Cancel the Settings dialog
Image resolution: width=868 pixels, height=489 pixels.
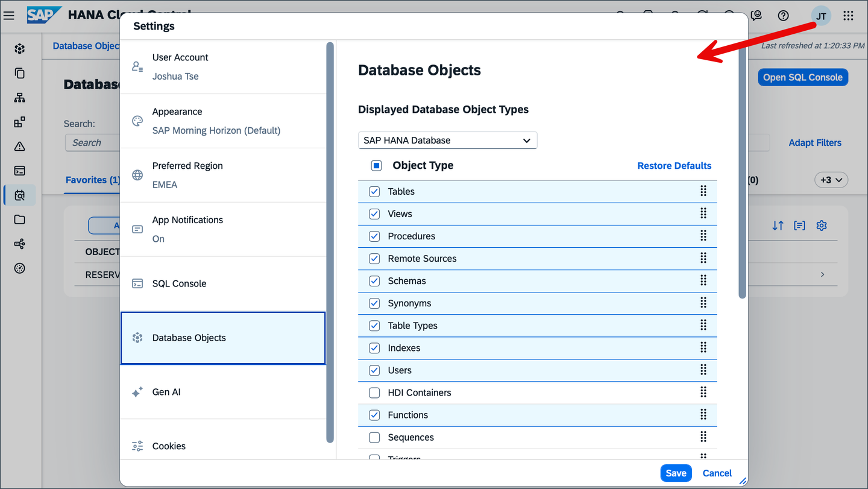point(717,473)
